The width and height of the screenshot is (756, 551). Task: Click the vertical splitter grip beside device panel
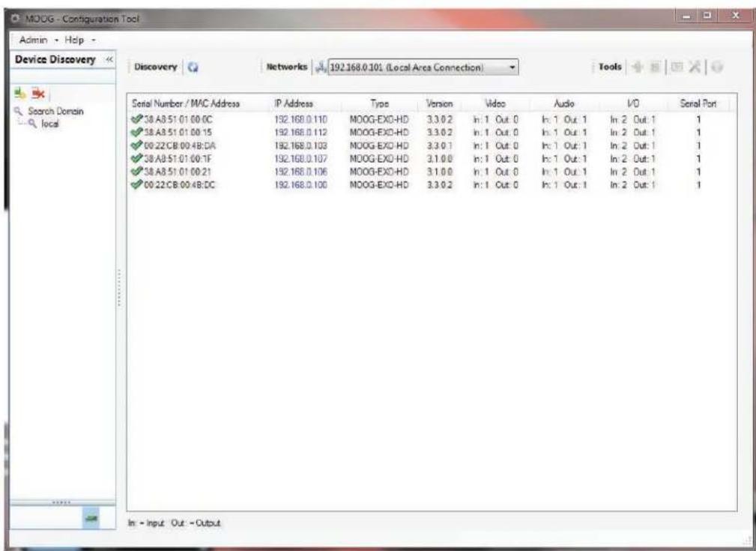(118, 288)
